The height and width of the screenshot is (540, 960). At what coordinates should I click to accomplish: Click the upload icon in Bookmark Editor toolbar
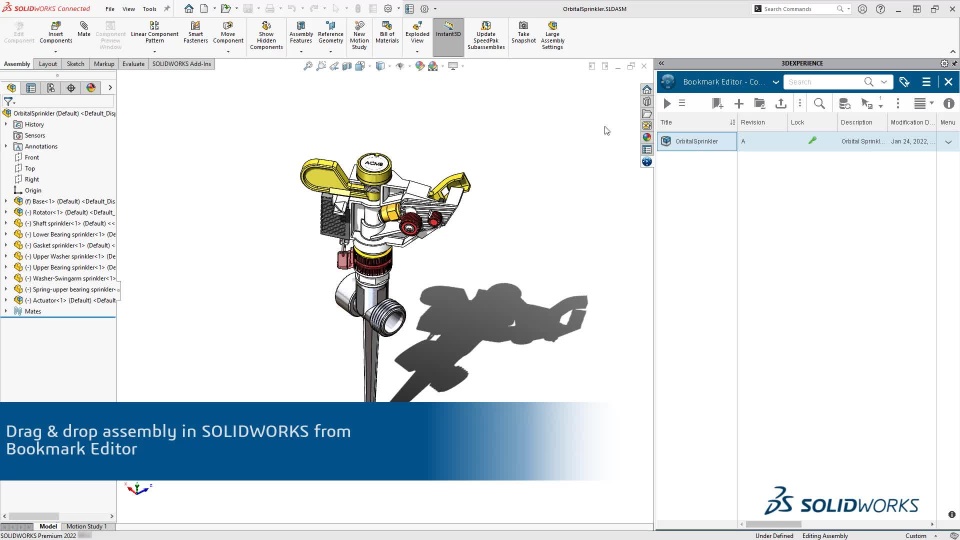[x=781, y=103]
